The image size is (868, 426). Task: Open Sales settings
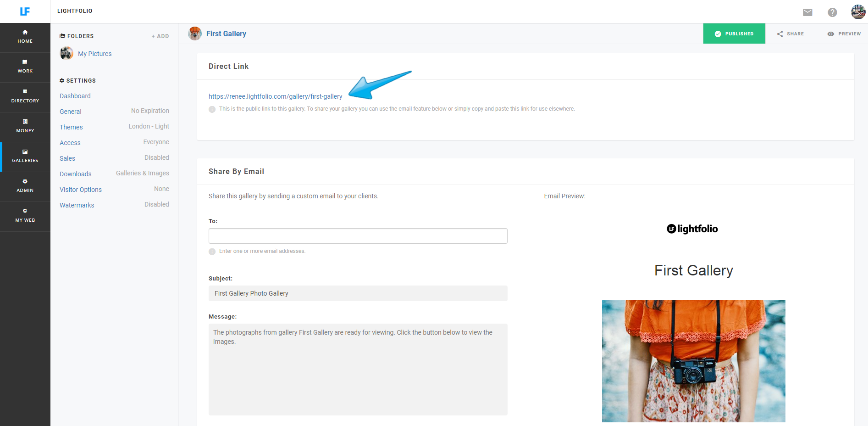(67, 158)
